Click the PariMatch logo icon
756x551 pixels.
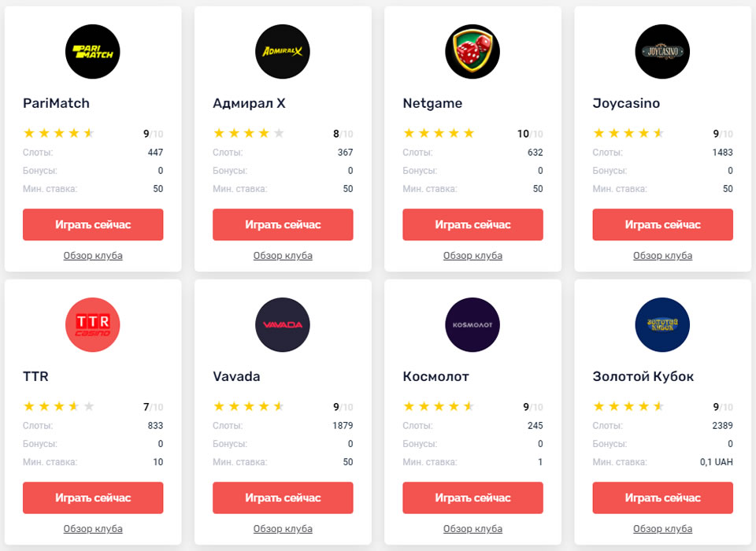93,52
